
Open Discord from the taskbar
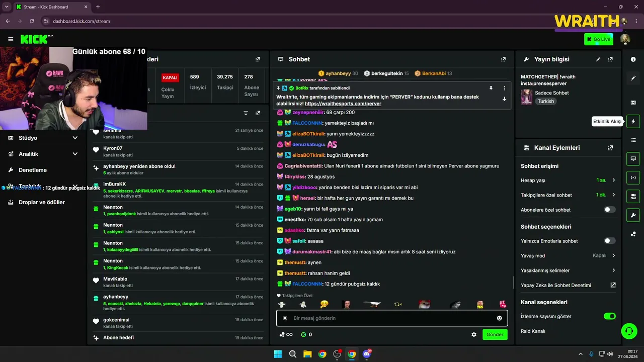(367, 354)
